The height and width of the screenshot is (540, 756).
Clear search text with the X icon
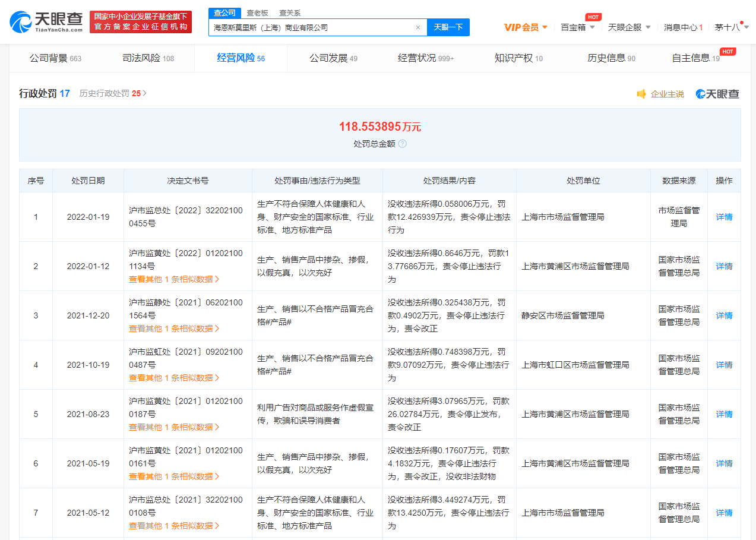coord(417,27)
